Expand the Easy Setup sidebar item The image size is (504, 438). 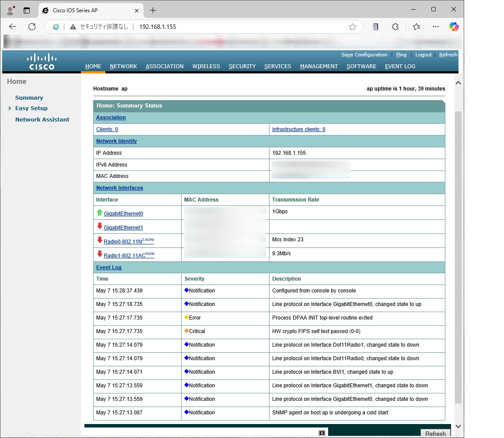pos(31,108)
